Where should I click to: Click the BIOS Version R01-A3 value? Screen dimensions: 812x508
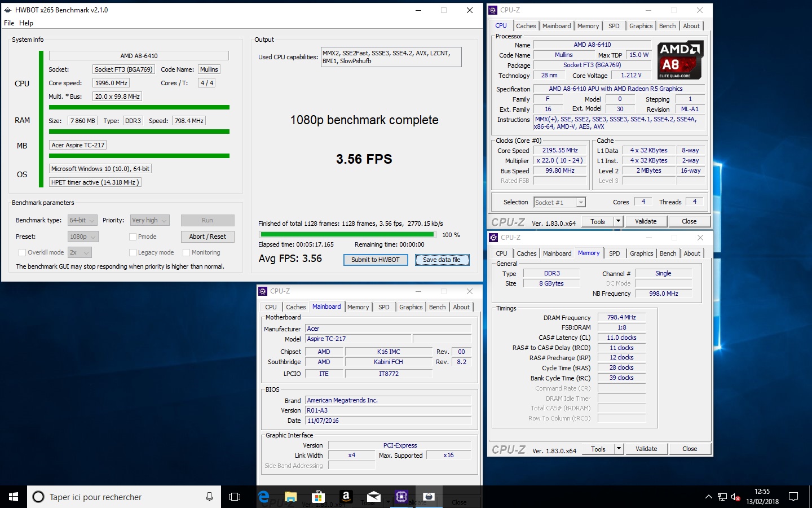tap(388, 410)
